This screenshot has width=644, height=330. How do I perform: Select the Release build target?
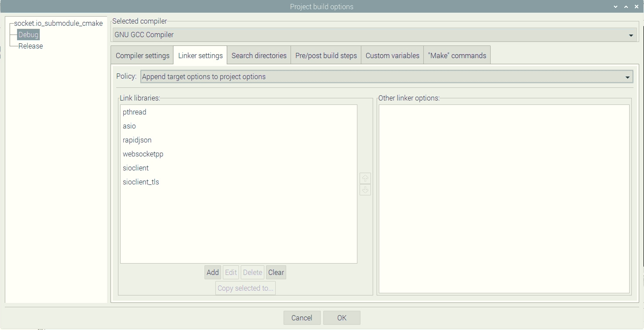pos(31,46)
